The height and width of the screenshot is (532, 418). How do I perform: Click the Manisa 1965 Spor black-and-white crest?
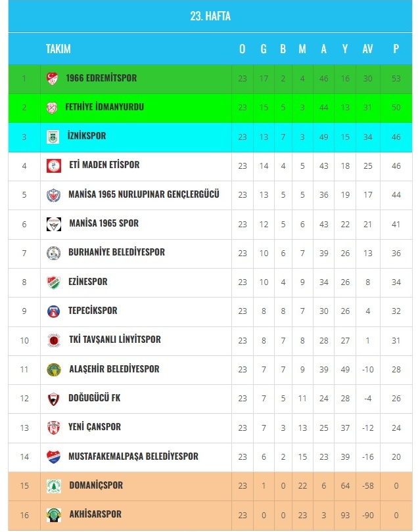54,224
